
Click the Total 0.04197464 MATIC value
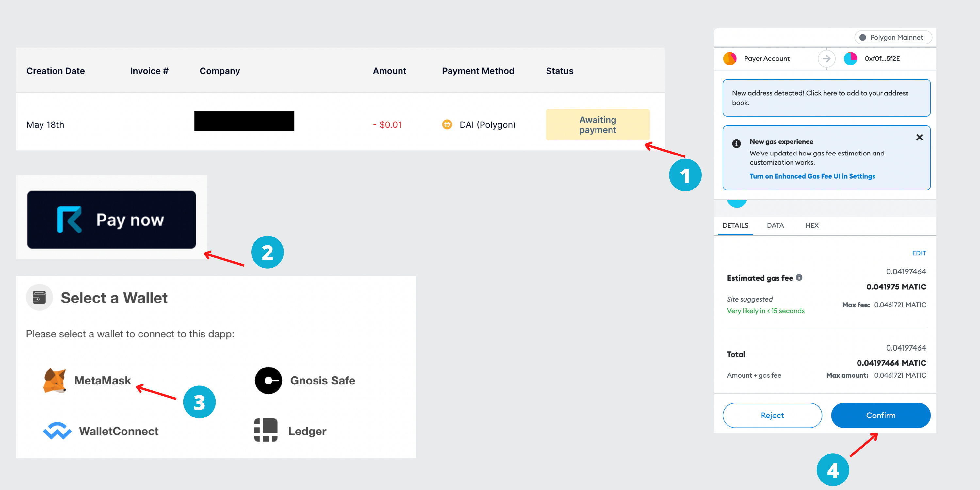coord(891,363)
